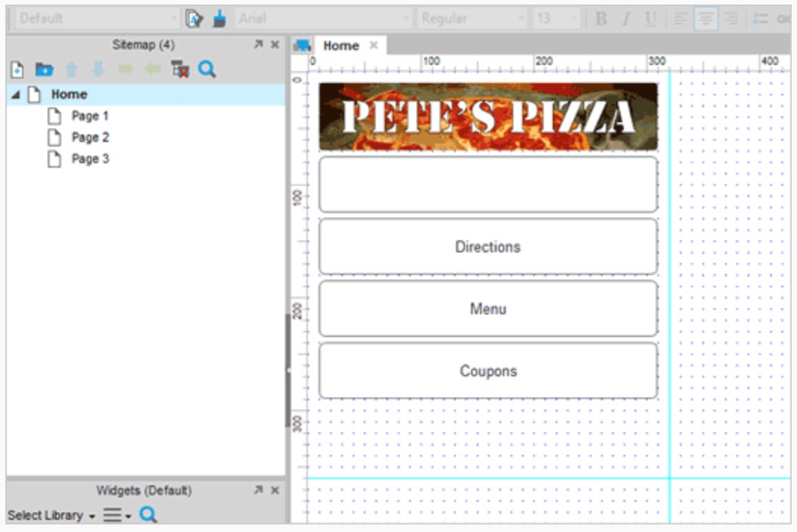This screenshot has width=797, height=532.
Task: Click the Add Folder icon in Sitemap
Action: 44,69
